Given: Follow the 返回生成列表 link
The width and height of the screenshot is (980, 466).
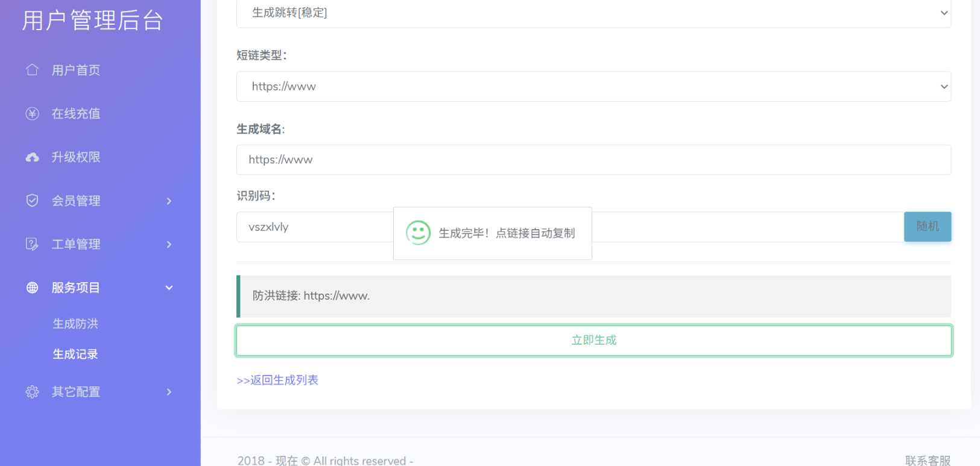Looking at the screenshot, I should click(277, 380).
